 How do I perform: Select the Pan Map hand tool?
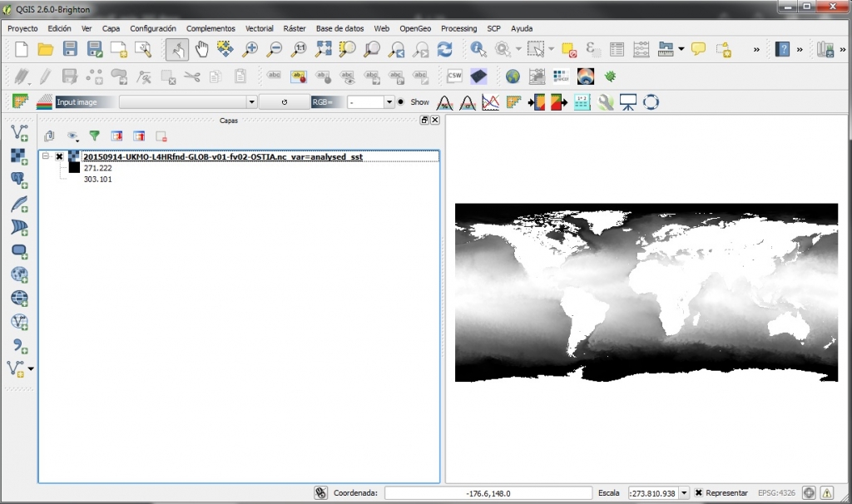[201, 49]
